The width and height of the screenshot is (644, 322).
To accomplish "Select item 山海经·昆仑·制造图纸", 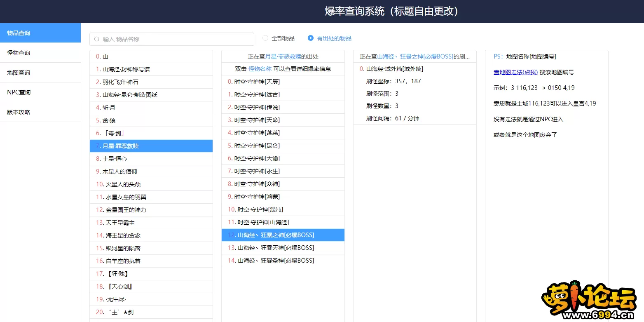I will [151, 95].
